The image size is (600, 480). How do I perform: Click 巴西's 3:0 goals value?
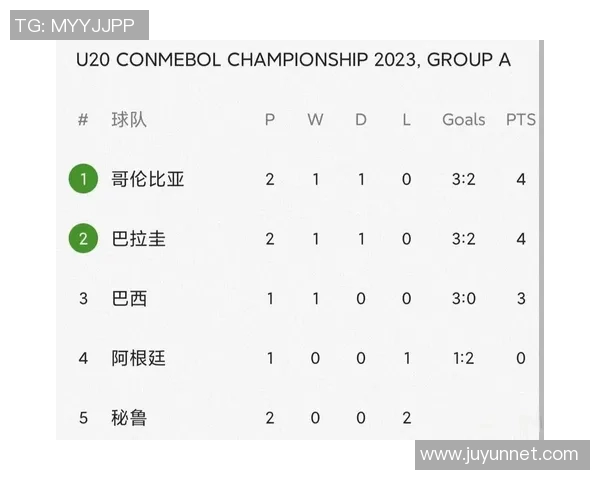pyautogui.click(x=463, y=298)
